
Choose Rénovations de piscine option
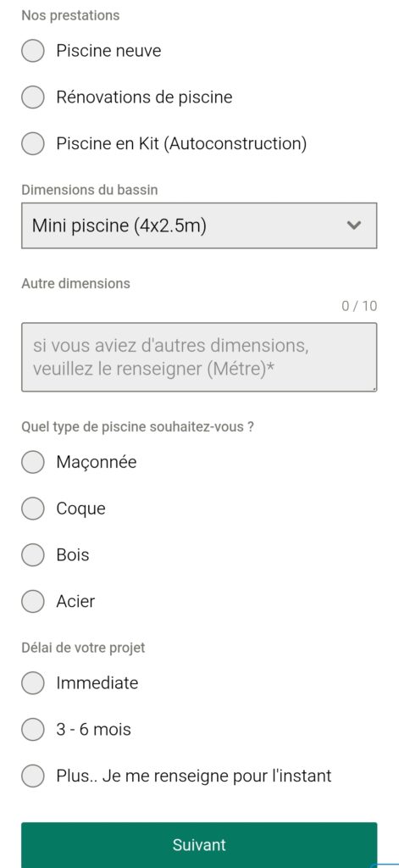33,97
